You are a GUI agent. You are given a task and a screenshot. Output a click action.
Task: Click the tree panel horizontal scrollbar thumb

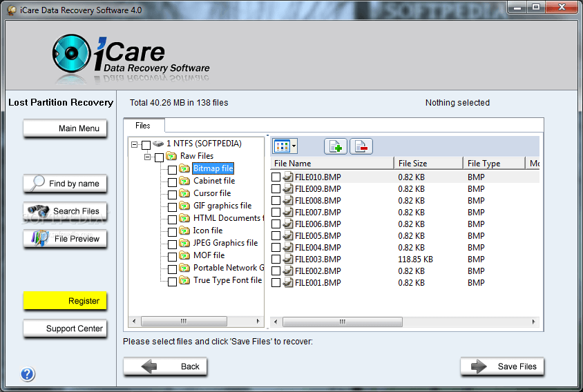click(x=184, y=321)
